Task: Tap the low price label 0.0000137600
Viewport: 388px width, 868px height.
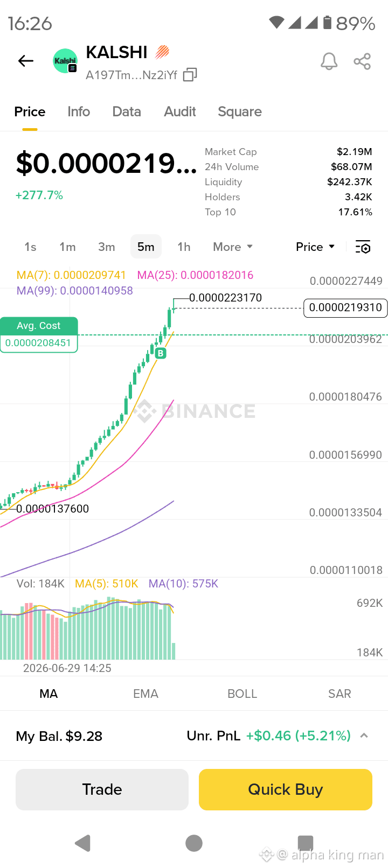Action: [x=52, y=509]
